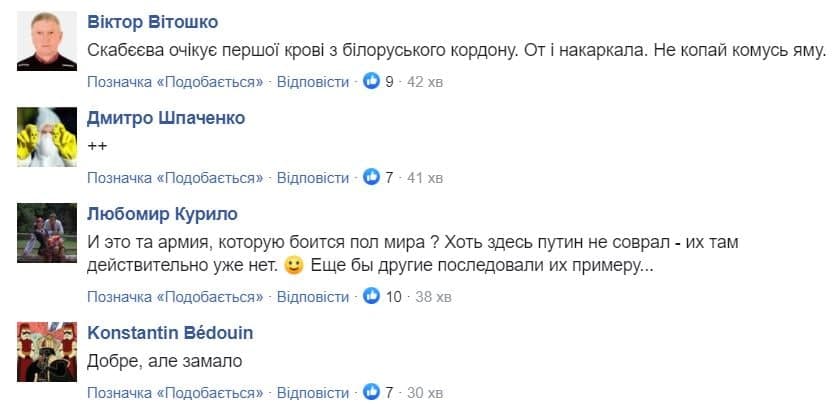Open Konstantin Bédouin's avatar thumbnail
The width and height of the screenshot is (839, 404).
[x=47, y=351]
